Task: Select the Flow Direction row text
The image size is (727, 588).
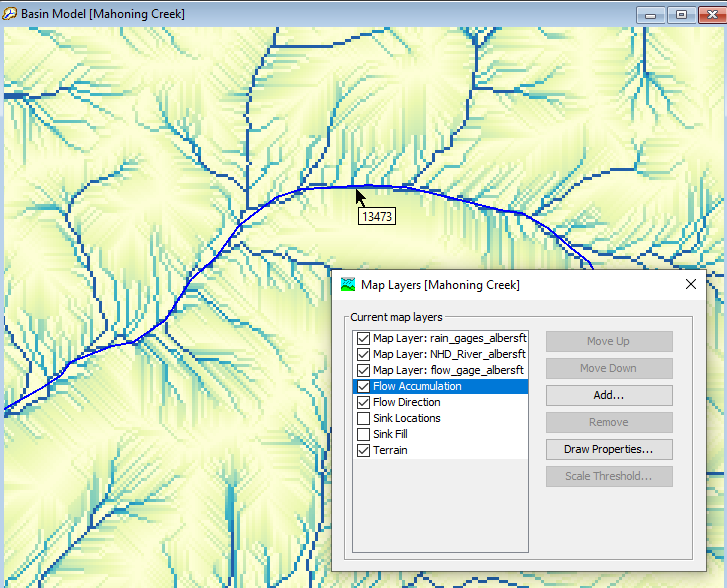Action: click(x=407, y=402)
